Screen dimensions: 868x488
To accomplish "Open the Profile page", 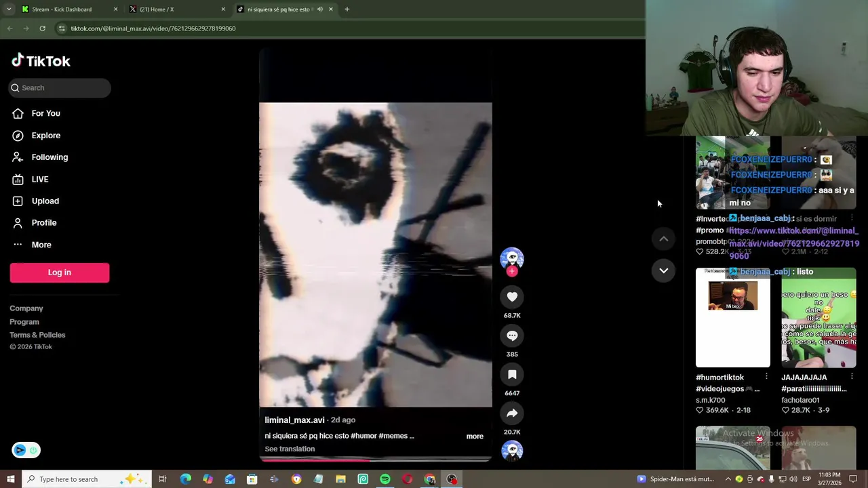I will point(43,222).
